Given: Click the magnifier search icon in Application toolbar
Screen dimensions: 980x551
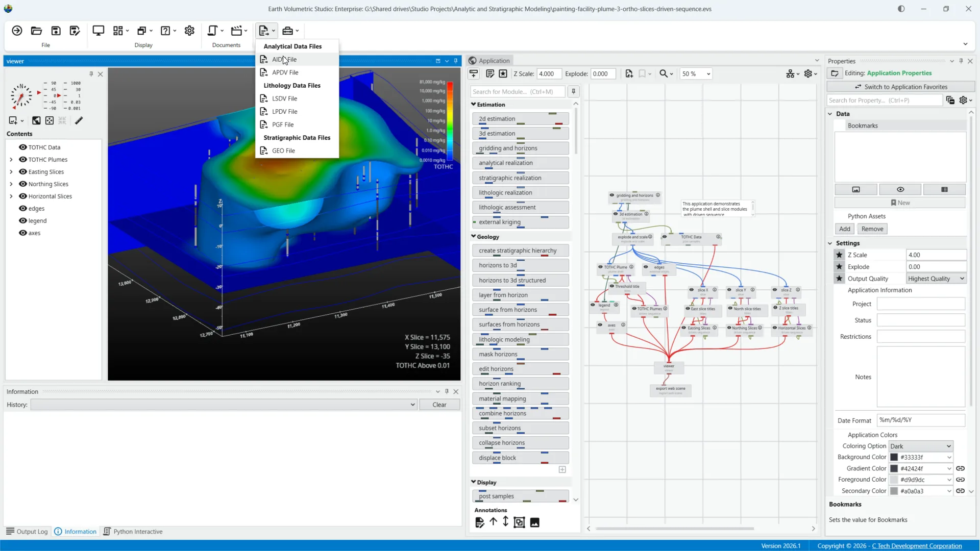Looking at the screenshot, I should [x=663, y=73].
